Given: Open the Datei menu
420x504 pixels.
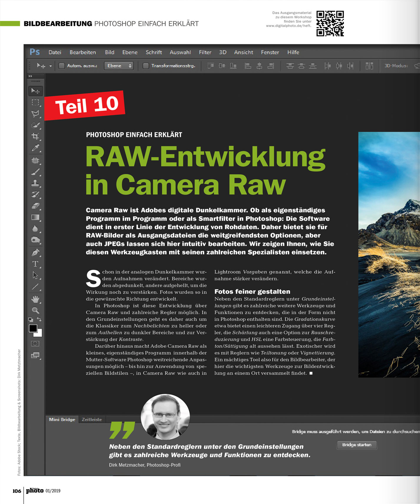Looking at the screenshot, I should coord(55,52).
